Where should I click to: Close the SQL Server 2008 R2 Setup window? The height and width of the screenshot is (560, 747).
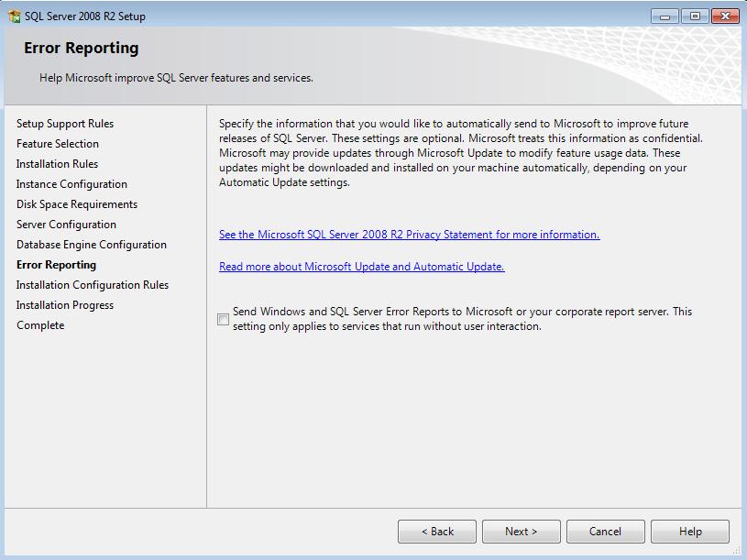[x=725, y=16]
